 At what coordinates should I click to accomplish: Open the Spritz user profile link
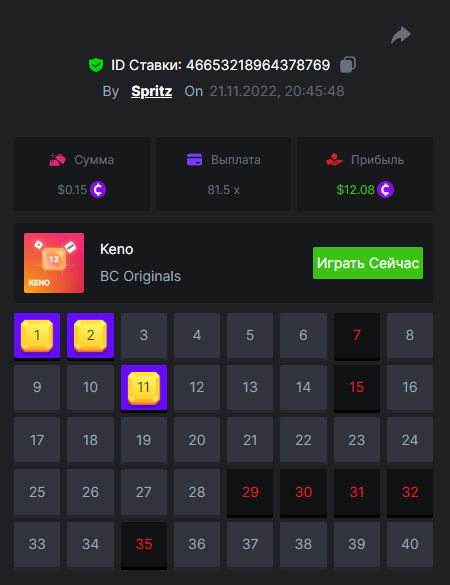click(x=151, y=91)
